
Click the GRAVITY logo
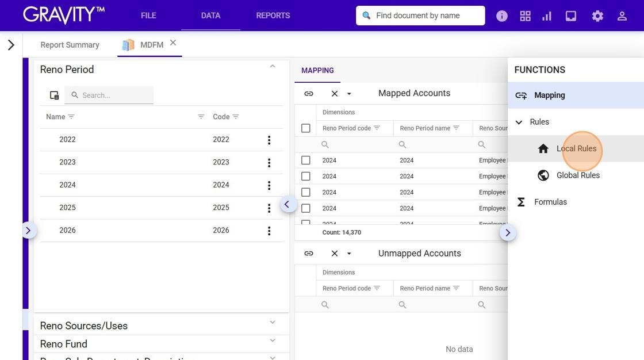coord(64,15)
